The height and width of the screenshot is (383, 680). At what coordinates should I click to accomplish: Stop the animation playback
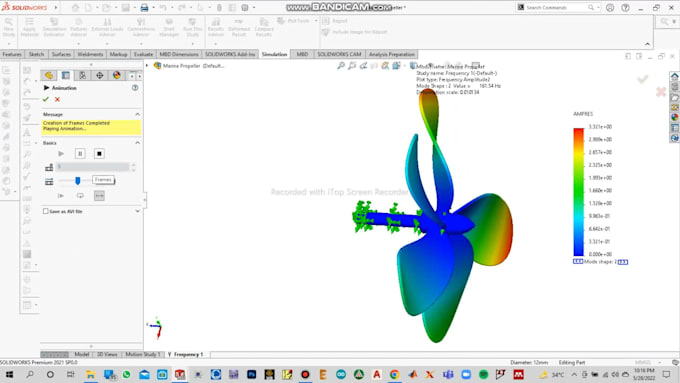click(x=99, y=154)
